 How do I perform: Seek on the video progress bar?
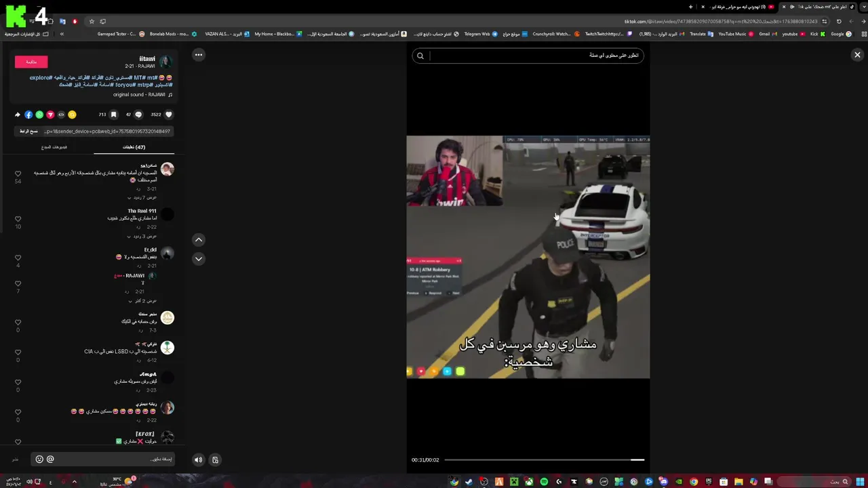coord(545,460)
